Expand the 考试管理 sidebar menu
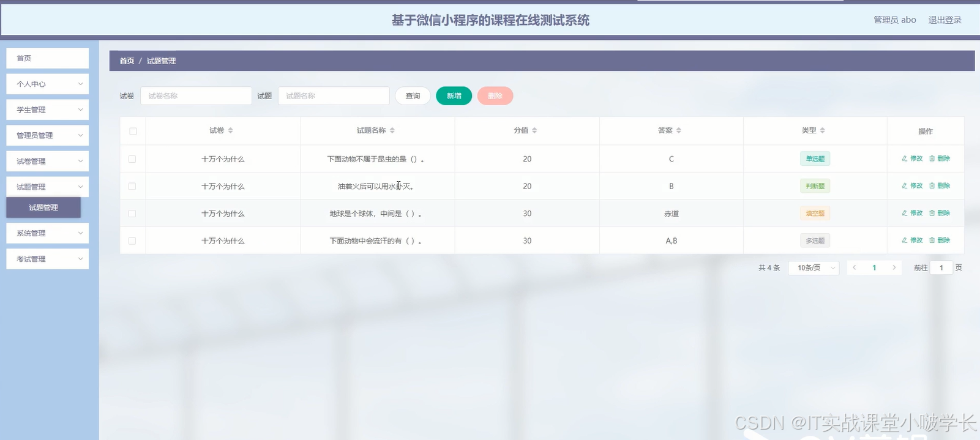 coord(48,259)
